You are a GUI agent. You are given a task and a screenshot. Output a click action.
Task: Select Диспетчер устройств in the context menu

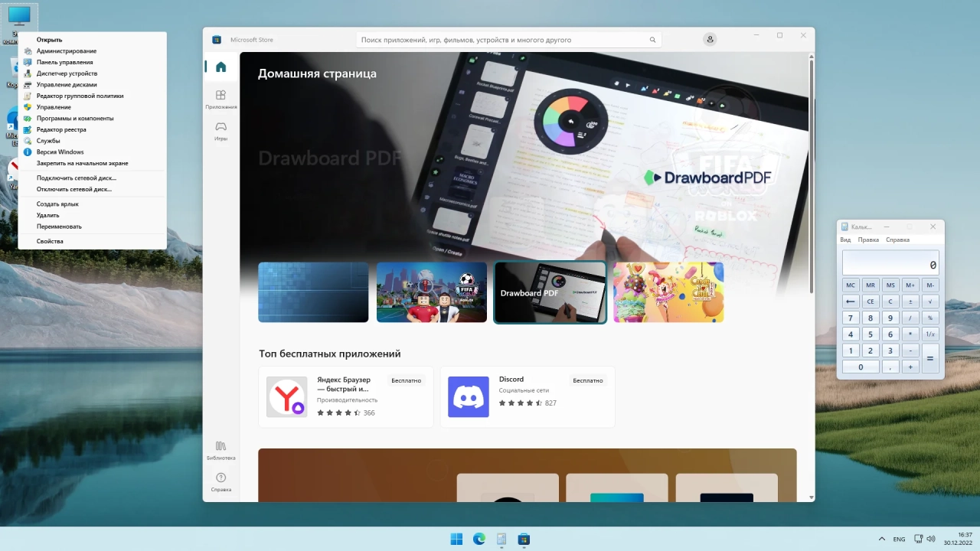[92, 73]
